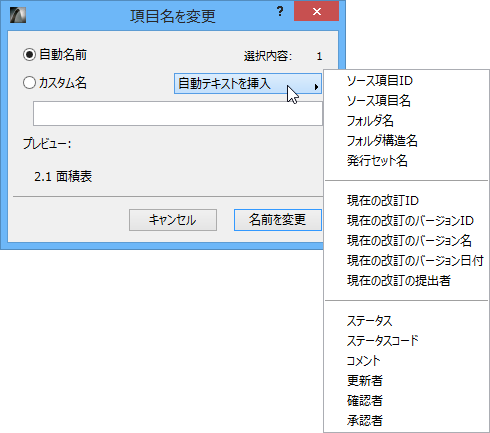This screenshot has width=490, height=433.
Task: Choose ソース項目名 from the menu
Action: (406, 101)
